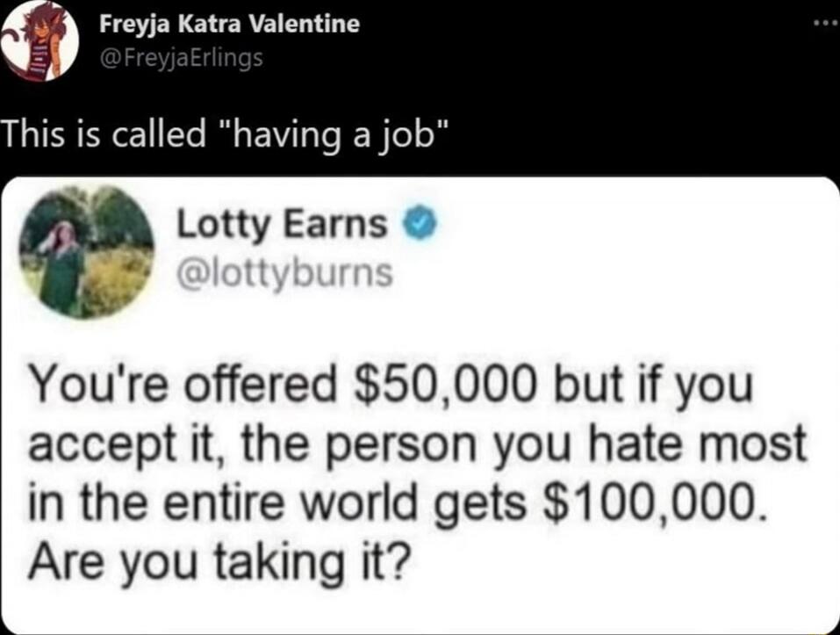Visit the @FreyjaErlings handle
Viewport: 840px width, 635px height.
(181, 57)
